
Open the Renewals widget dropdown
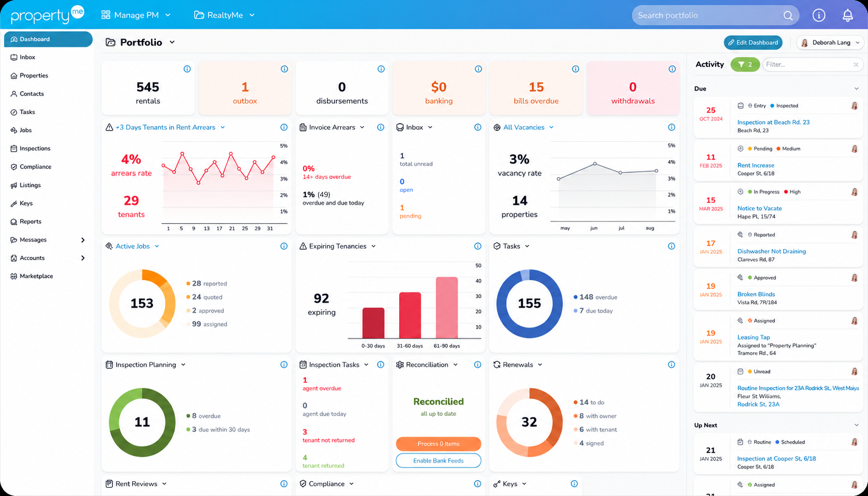[x=540, y=365]
